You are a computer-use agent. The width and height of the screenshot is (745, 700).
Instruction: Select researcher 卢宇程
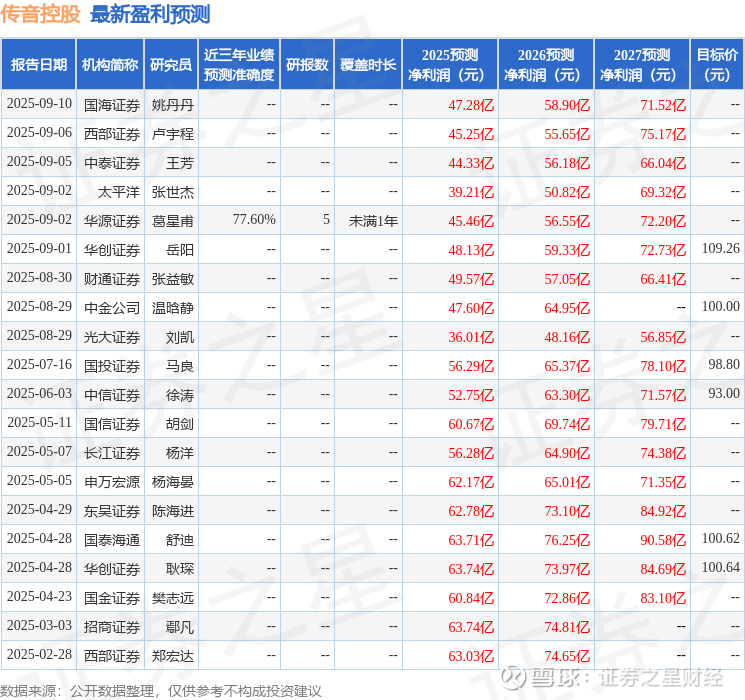coord(173,134)
